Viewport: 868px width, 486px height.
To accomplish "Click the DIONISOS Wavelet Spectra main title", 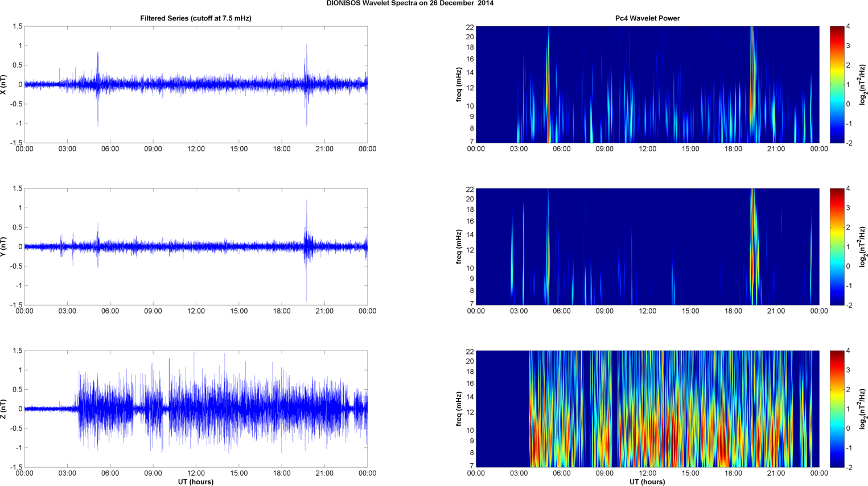I will pos(410,3).
